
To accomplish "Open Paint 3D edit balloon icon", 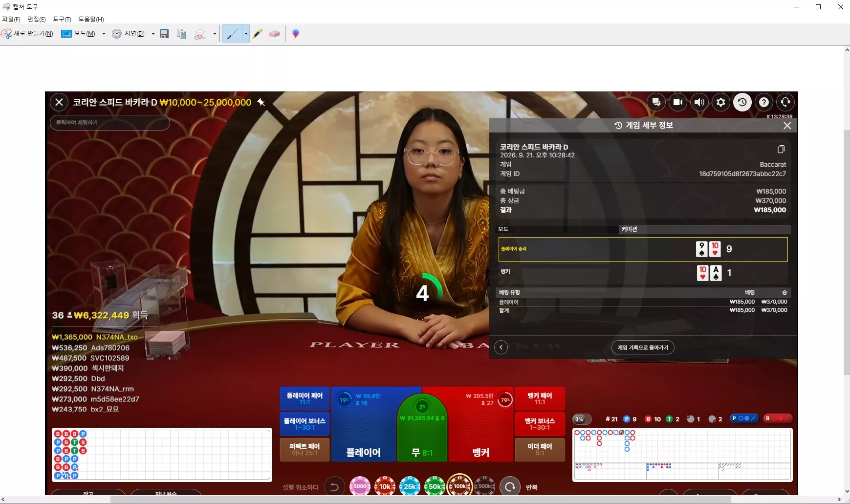I will click(295, 34).
